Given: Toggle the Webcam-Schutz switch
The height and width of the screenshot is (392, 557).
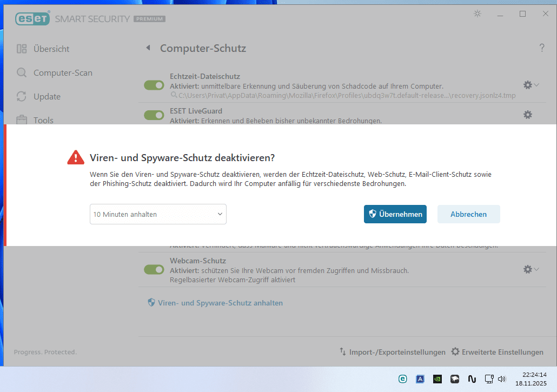Looking at the screenshot, I should click(154, 269).
